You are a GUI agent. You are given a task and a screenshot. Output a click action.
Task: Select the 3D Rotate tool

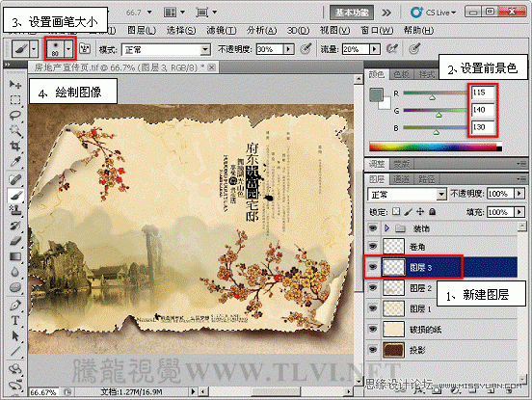(x=14, y=369)
